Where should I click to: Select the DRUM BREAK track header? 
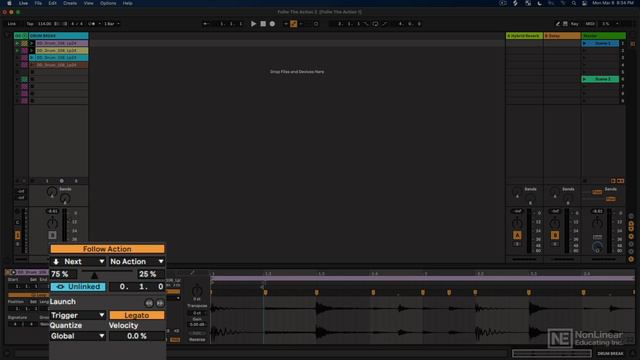(58, 36)
